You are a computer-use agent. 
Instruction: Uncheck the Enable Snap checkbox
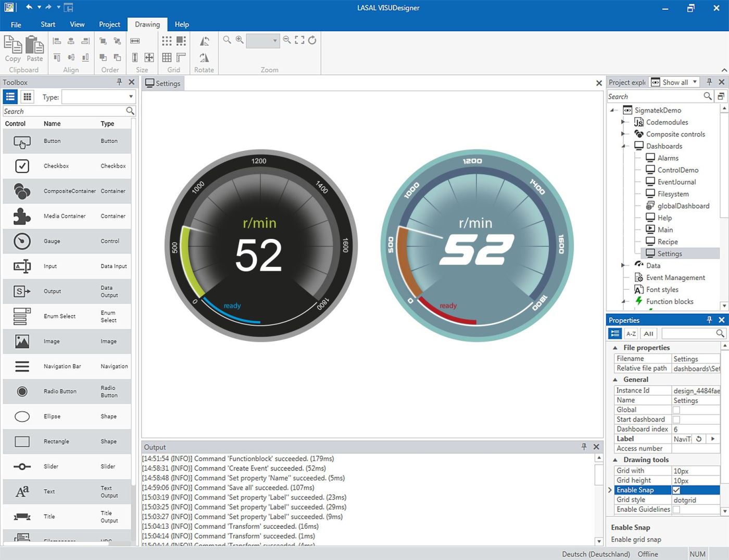coord(676,490)
